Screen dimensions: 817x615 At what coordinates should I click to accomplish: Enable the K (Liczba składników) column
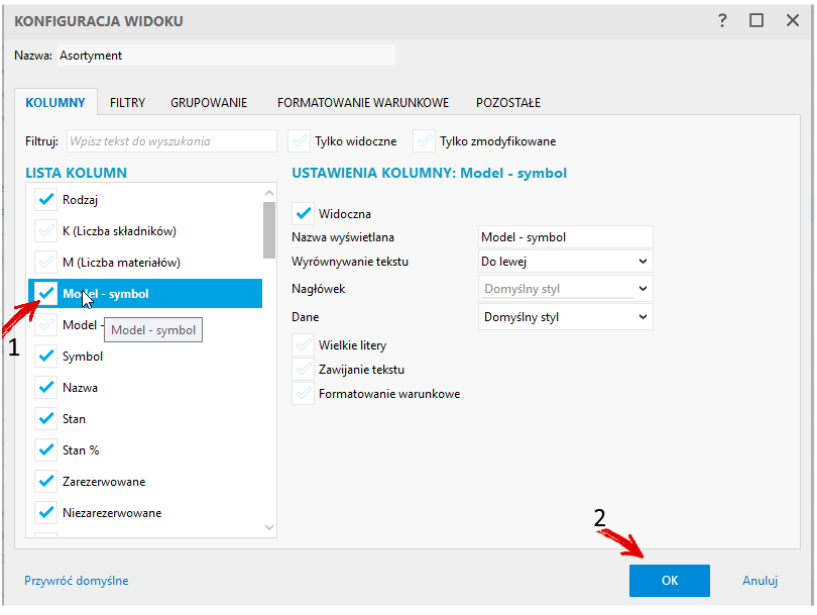[x=46, y=230]
